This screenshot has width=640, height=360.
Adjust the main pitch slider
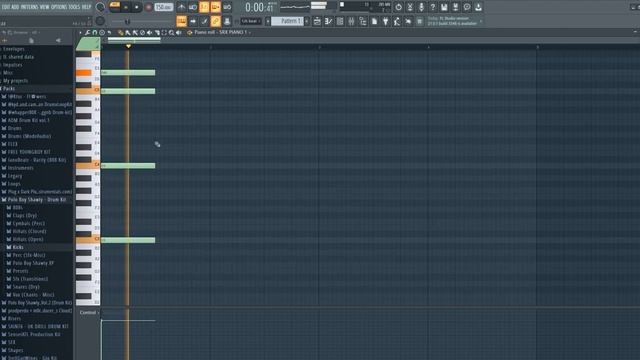tap(127, 21)
